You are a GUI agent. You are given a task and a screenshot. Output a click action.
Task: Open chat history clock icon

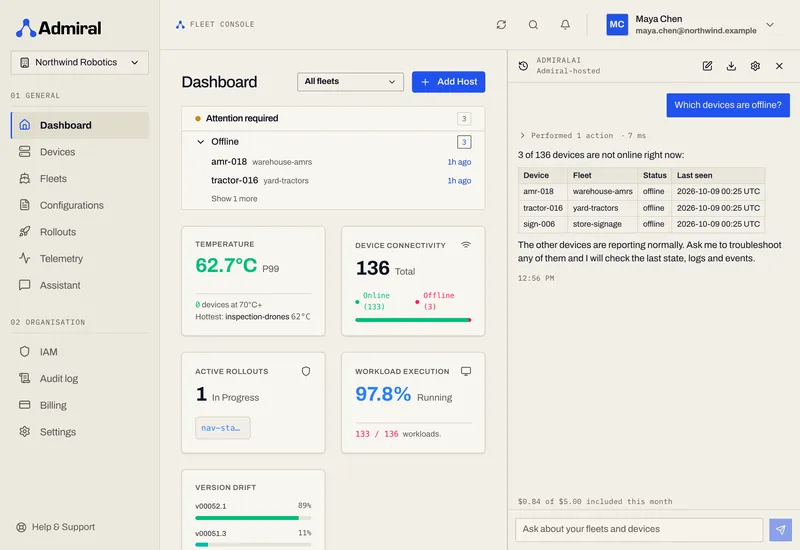pyautogui.click(x=523, y=66)
